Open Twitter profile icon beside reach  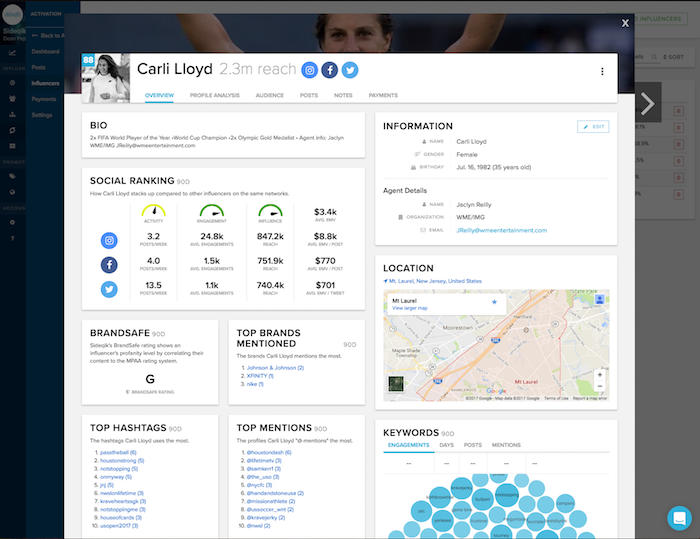pos(350,70)
